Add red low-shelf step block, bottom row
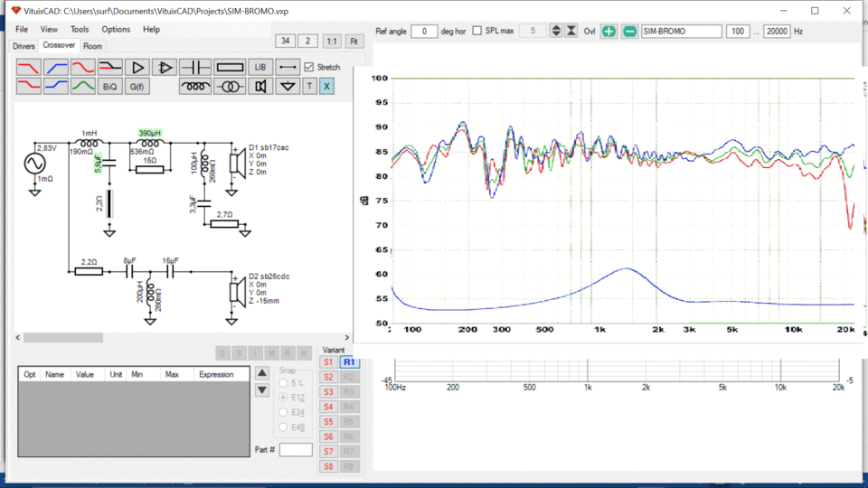The image size is (868, 488). pyautogui.click(x=28, y=87)
